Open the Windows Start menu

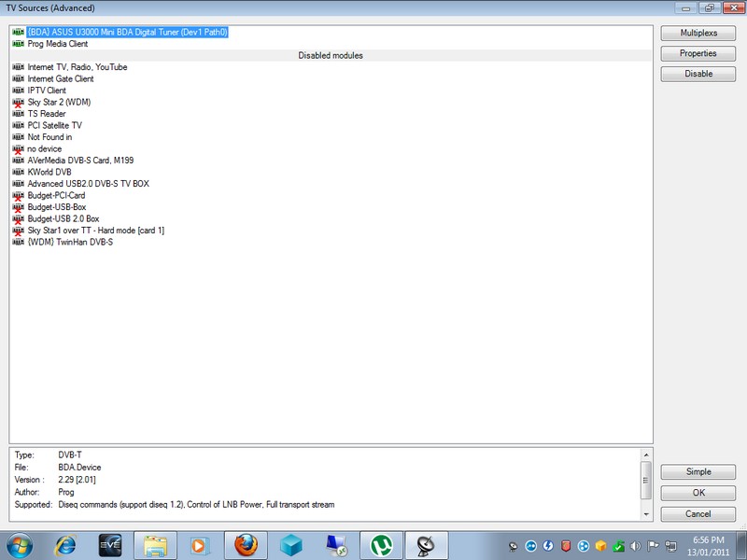[x=21, y=543]
